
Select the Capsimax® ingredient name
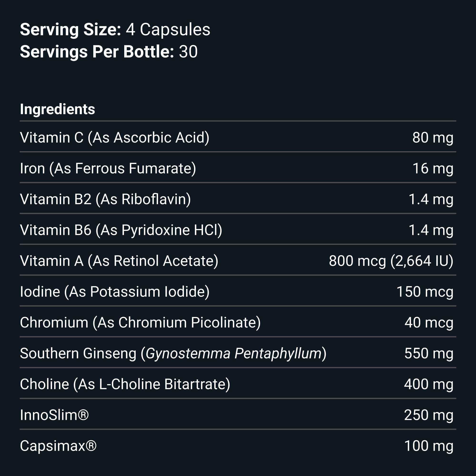pyautogui.click(x=58, y=446)
